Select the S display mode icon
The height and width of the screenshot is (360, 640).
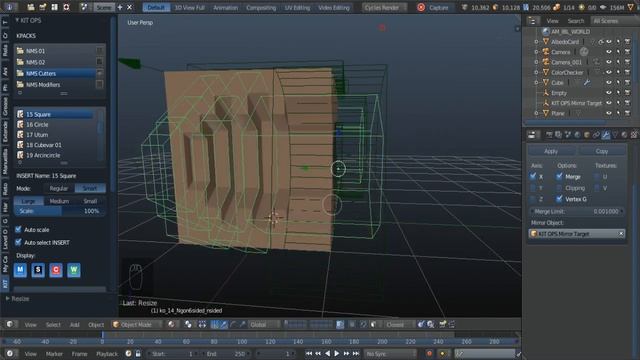click(x=38, y=270)
